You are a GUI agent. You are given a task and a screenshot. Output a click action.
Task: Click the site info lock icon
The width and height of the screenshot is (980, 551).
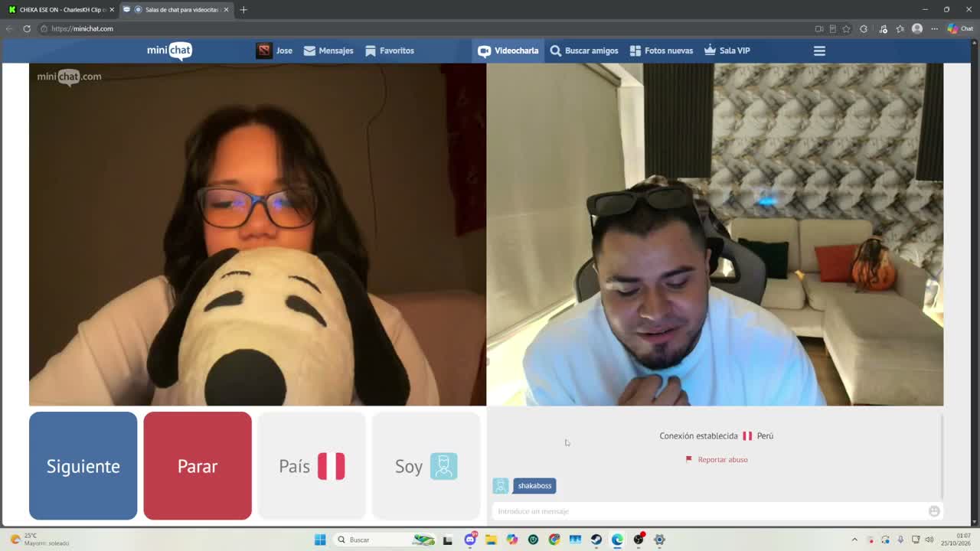[44, 28]
